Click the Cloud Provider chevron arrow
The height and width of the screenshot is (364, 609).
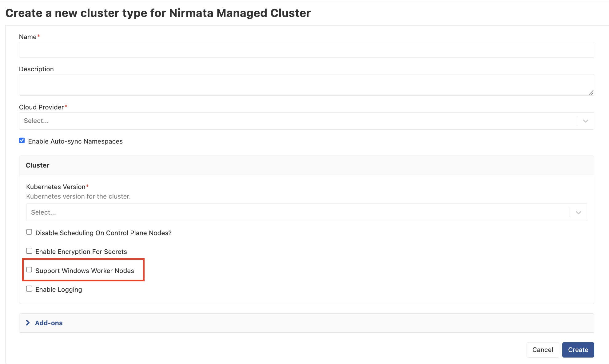pyautogui.click(x=585, y=121)
